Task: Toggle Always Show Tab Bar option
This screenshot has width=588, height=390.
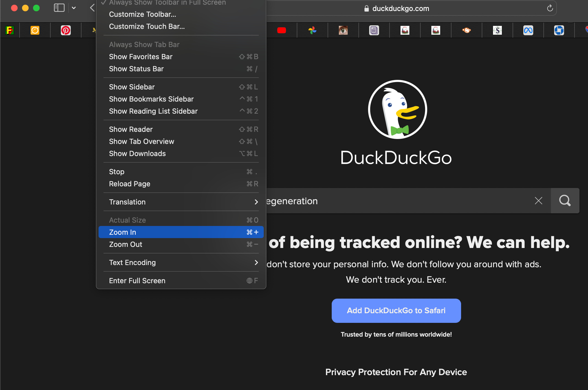Action: tap(144, 44)
